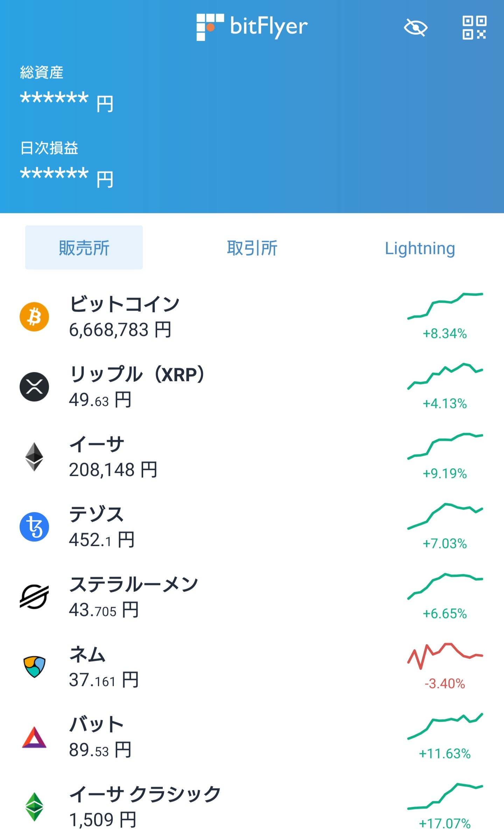Open the Lightning tab

[x=420, y=248]
